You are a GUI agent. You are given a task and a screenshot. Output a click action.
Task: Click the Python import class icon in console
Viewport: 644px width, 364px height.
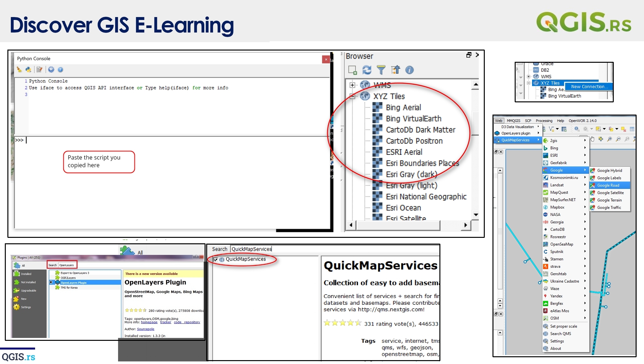click(x=28, y=70)
